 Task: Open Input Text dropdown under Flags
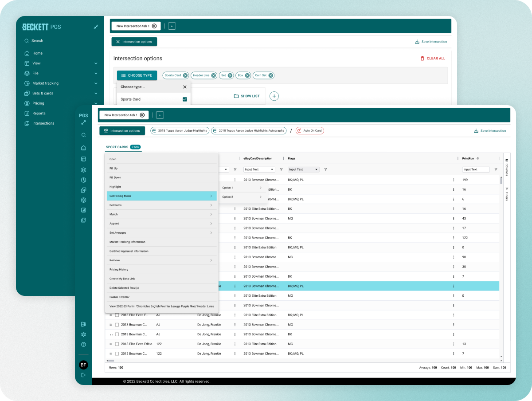(x=304, y=169)
